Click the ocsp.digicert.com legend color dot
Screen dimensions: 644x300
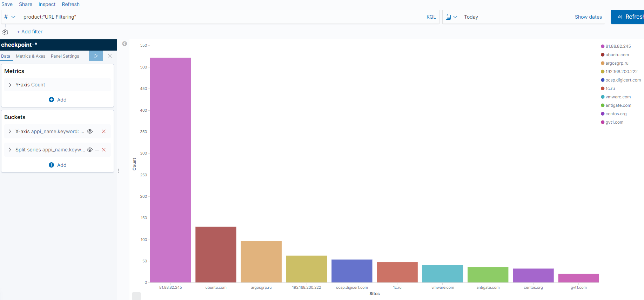pos(603,80)
